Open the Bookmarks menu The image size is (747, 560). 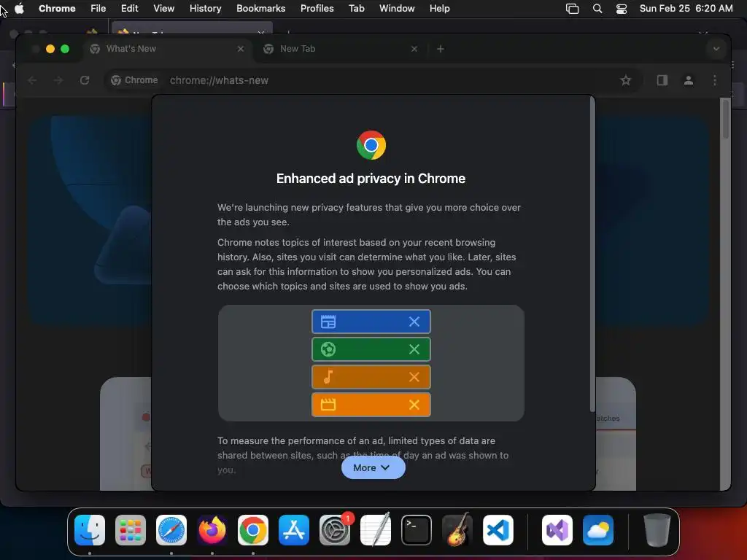260,8
